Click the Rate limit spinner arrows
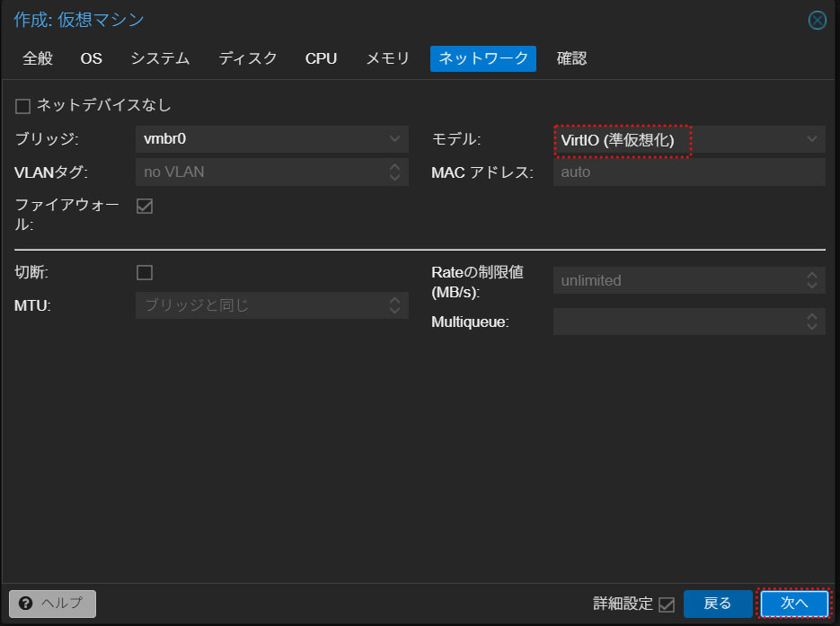This screenshot has height=626, width=840. tap(811, 280)
